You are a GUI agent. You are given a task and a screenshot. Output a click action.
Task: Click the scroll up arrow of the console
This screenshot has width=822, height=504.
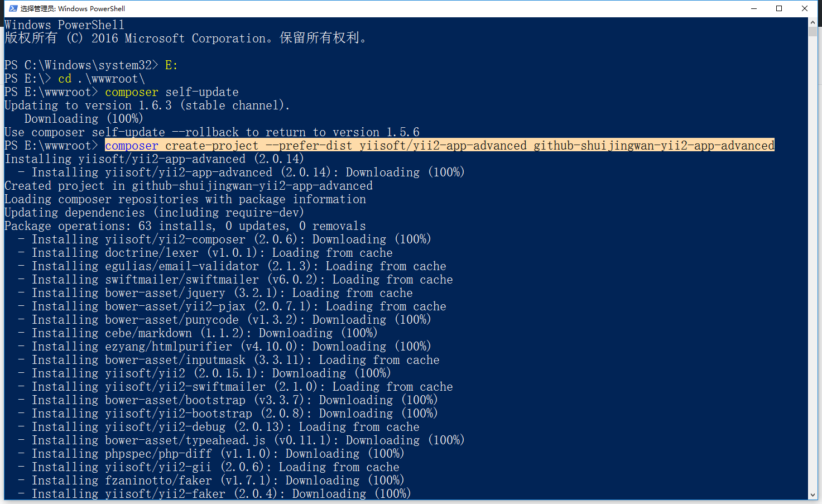pyautogui.click(x=813, y=22)
